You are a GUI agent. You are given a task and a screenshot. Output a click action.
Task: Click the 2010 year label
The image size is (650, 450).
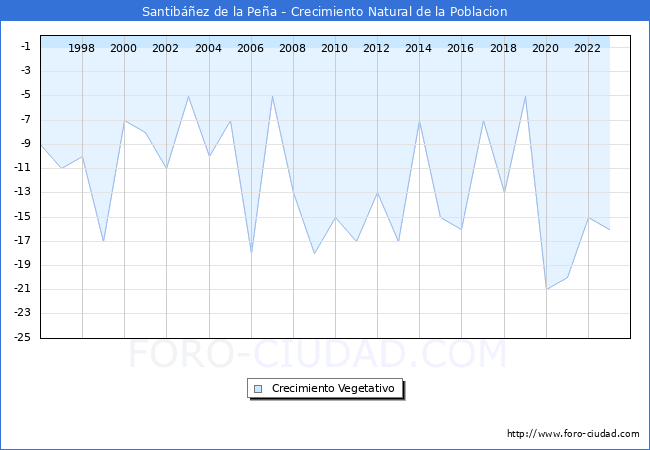[335, 48]
